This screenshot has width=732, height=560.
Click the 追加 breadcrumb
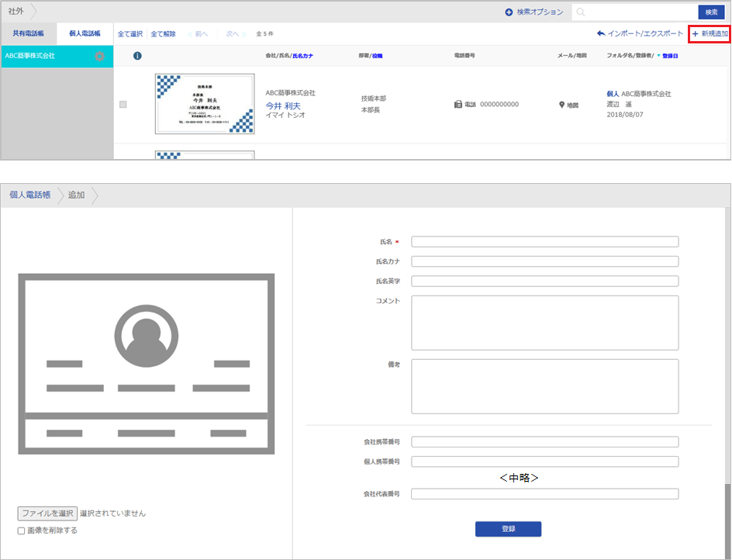point(76,195)
